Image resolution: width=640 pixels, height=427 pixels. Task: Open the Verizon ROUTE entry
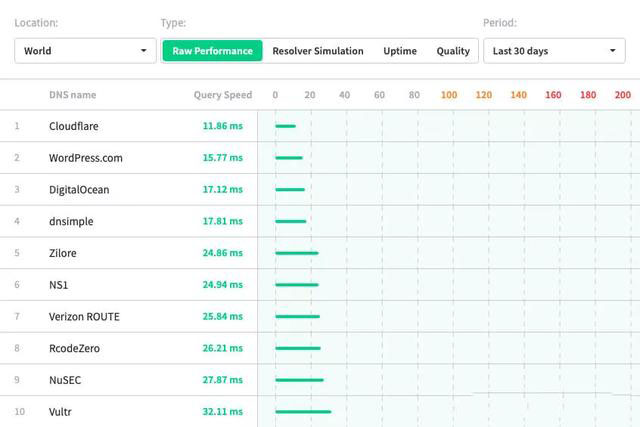click(84, 317)
